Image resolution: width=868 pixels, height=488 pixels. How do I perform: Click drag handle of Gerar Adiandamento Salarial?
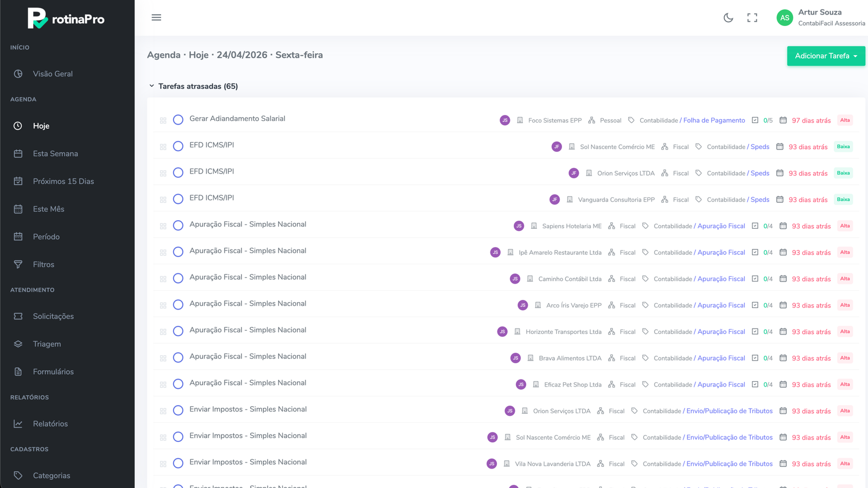point(163,120)
